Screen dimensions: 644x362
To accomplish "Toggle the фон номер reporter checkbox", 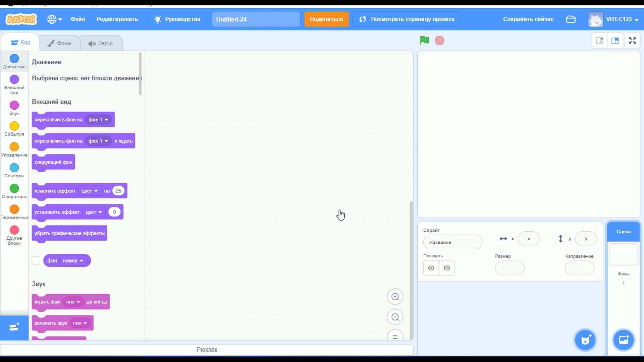I will pos(36,260).
